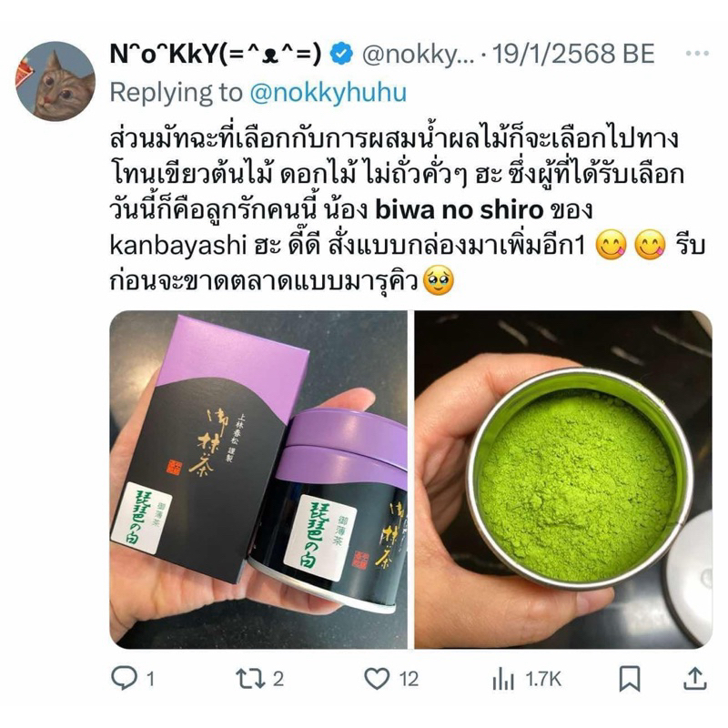This screenshot has height=728, width=728.
Task: Like the tweet with heart icon
Action: click(x=377, y=679)
